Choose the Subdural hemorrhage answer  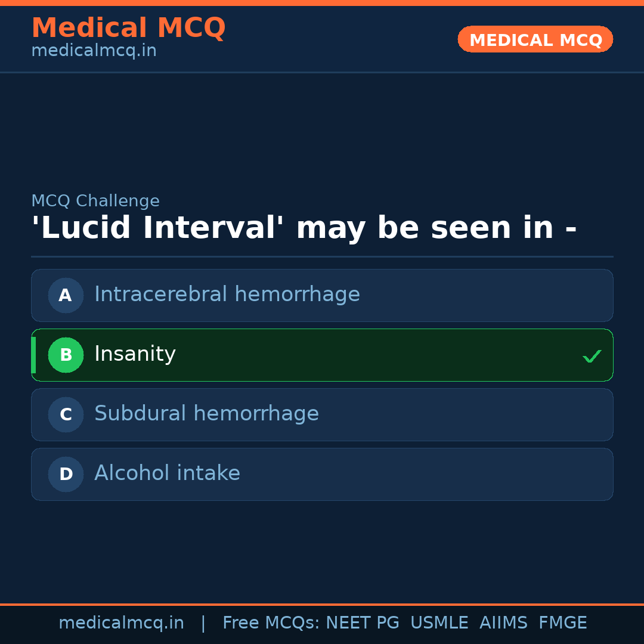click(206, 414)
